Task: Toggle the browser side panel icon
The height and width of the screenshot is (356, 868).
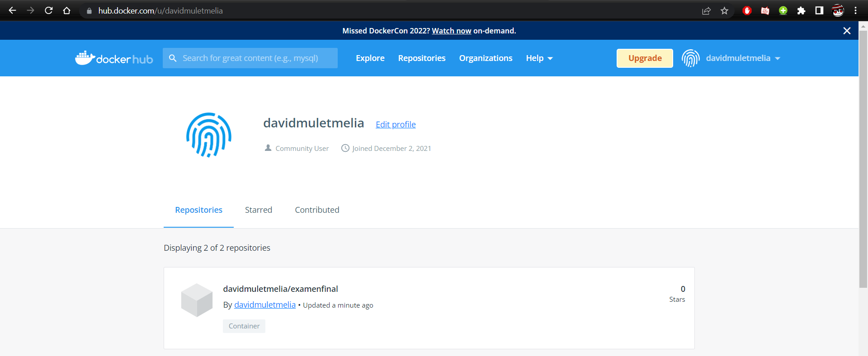Action: [x=819, y=10]
